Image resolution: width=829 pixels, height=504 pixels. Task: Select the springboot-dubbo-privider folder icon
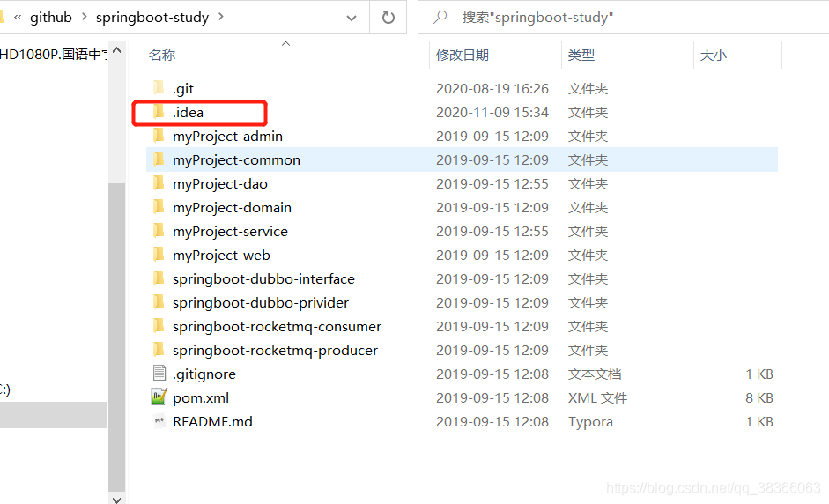point(159,302)
